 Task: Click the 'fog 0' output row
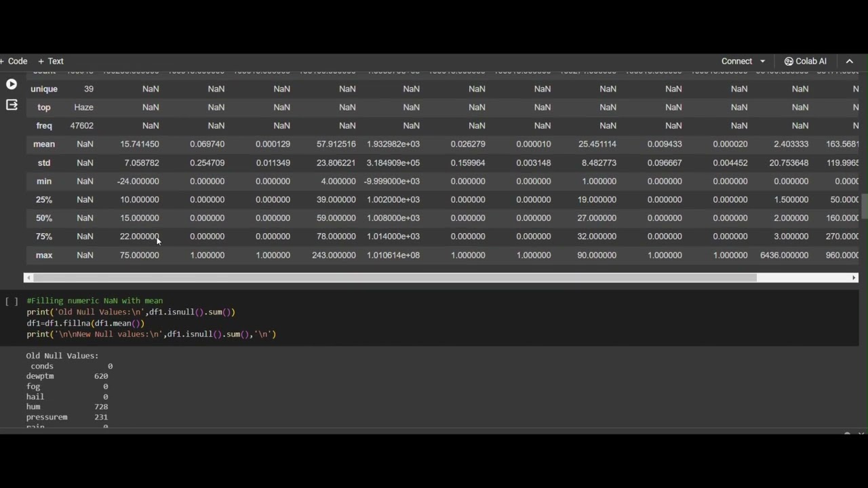pos(67,386)
